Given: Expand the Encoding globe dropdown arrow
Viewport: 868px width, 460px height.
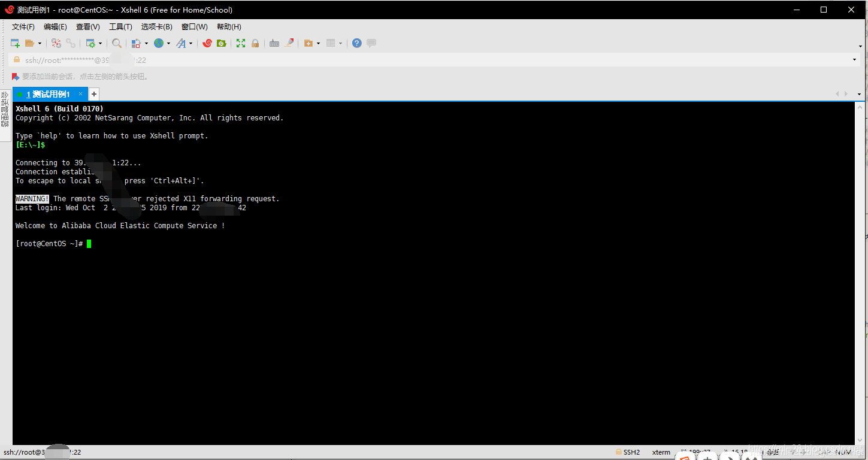Looking at the screenshot, I should coord(168,43).
